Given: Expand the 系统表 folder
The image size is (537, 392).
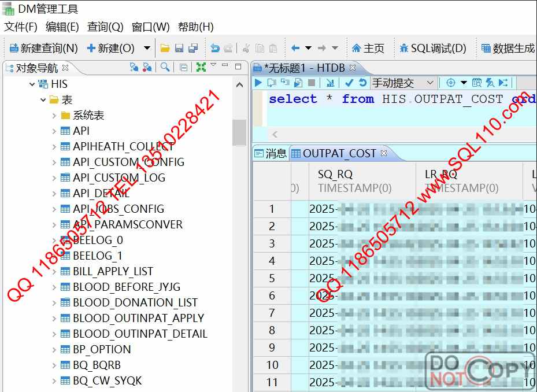Looking at the screenshot, I should (x=54, y=116).
